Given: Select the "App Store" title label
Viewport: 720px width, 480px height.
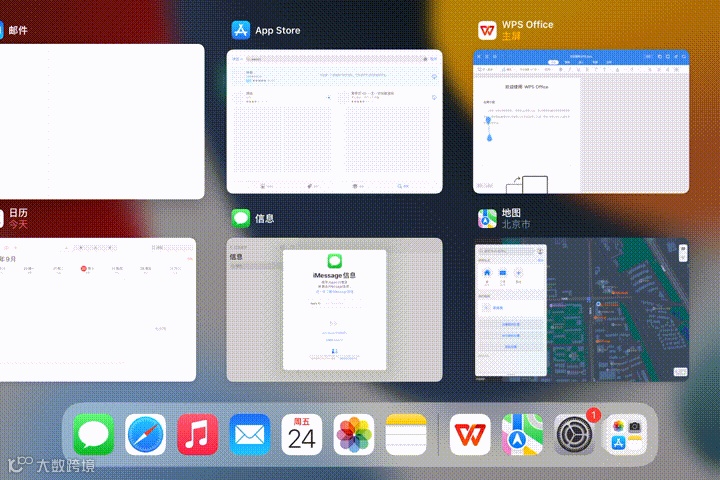Looking at the screenshot, I should (278, 30).
